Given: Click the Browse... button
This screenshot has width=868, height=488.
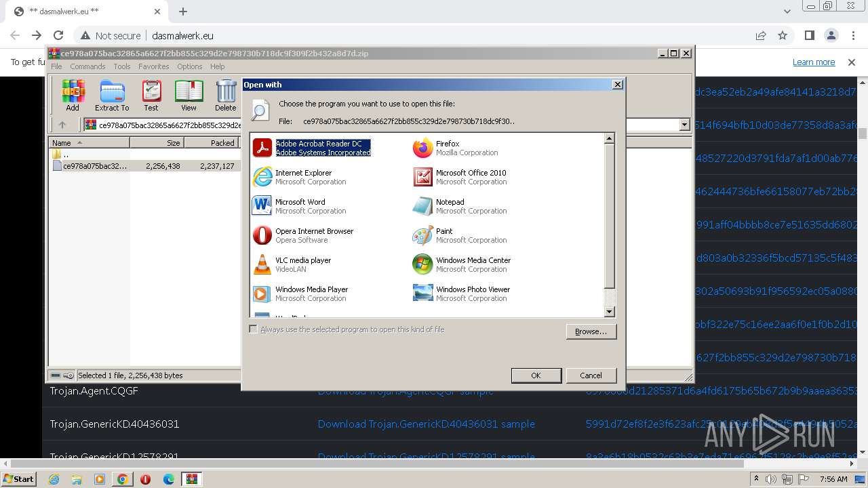Looking at the screenshot, I should point(591,331).
